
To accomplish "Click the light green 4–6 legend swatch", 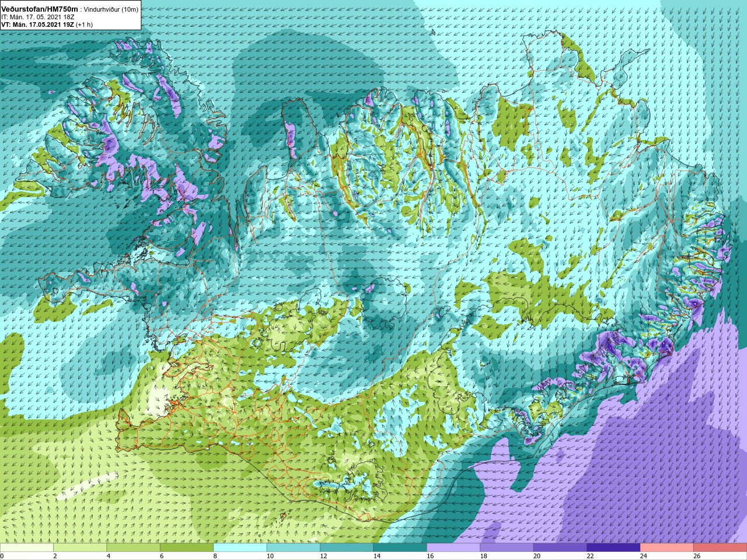I will (x=134, y=548).
